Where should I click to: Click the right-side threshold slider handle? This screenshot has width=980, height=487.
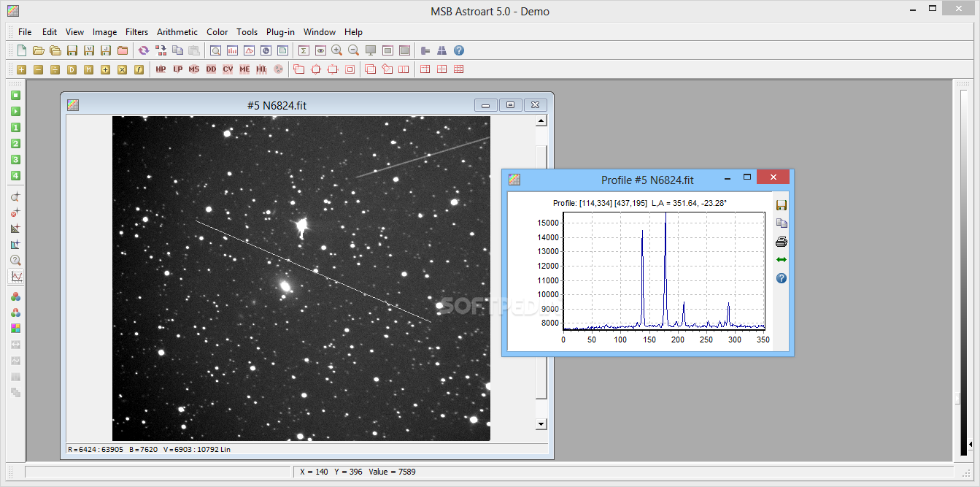(957, 399)
